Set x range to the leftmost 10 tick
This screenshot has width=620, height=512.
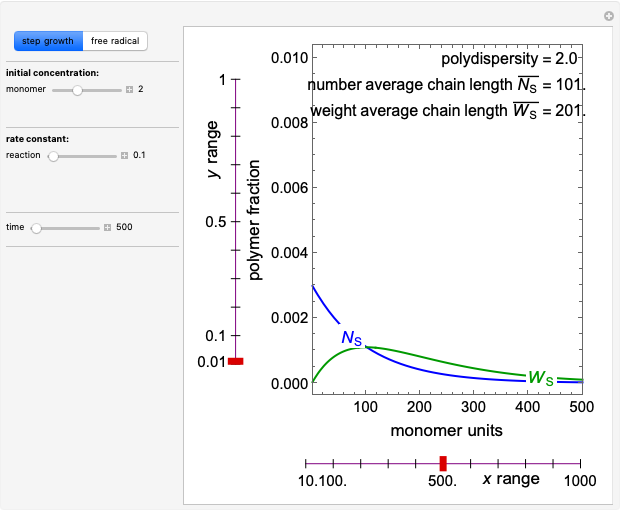point(306,463)
